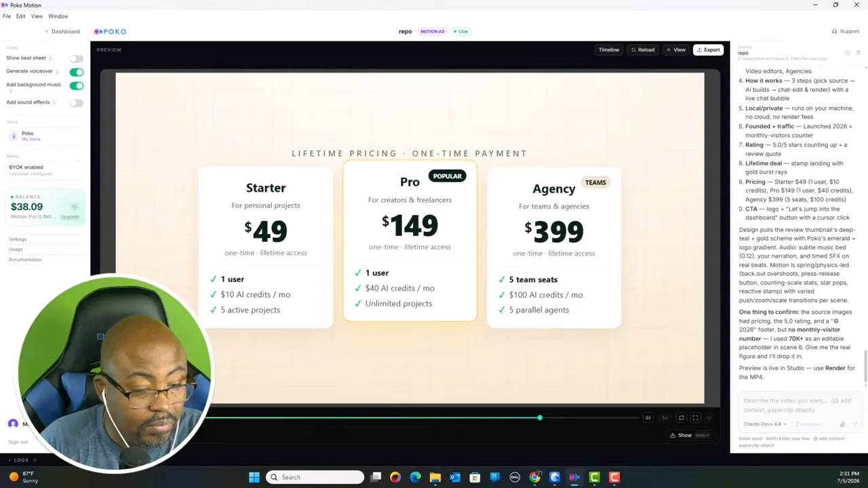Open green Camtasia icon on taskbar
The width and height of the screenshot is (868, 488).
click(x=594, y=477)
